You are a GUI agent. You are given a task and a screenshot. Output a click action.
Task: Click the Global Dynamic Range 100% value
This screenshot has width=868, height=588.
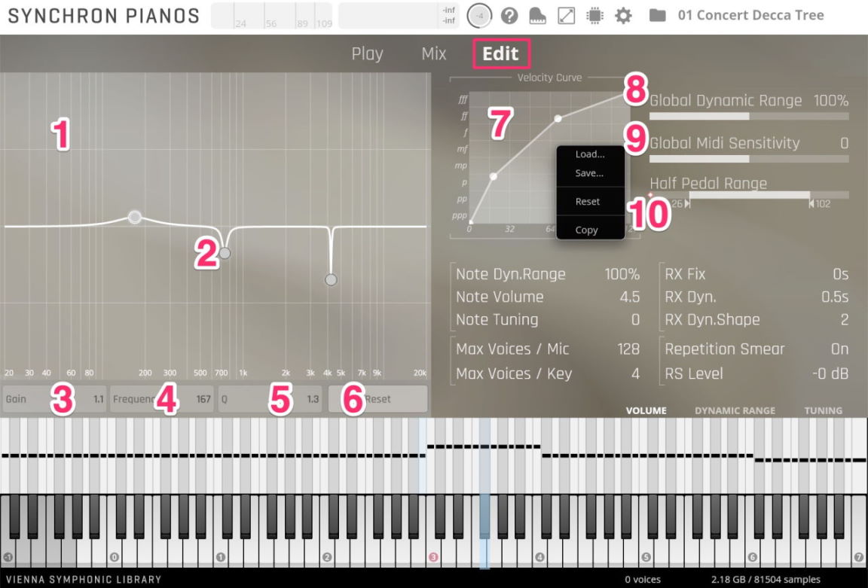tap(830, 101)
